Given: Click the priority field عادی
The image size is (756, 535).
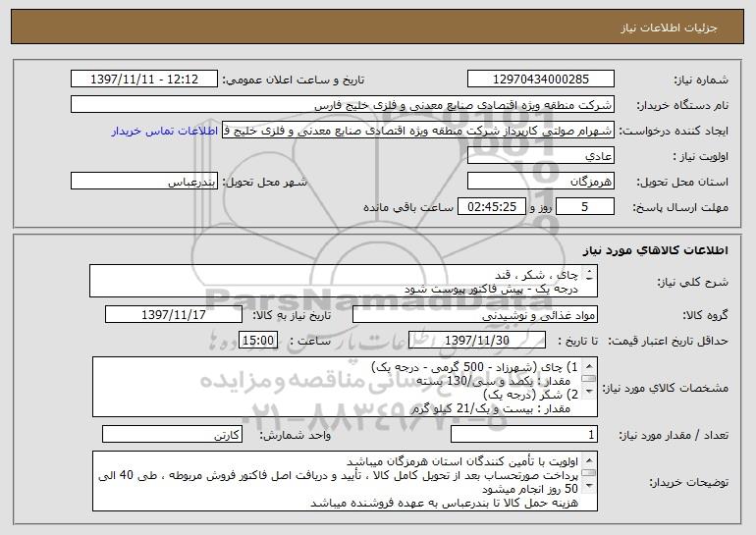Looking at the screenshot, I should [x=541, y=156].
